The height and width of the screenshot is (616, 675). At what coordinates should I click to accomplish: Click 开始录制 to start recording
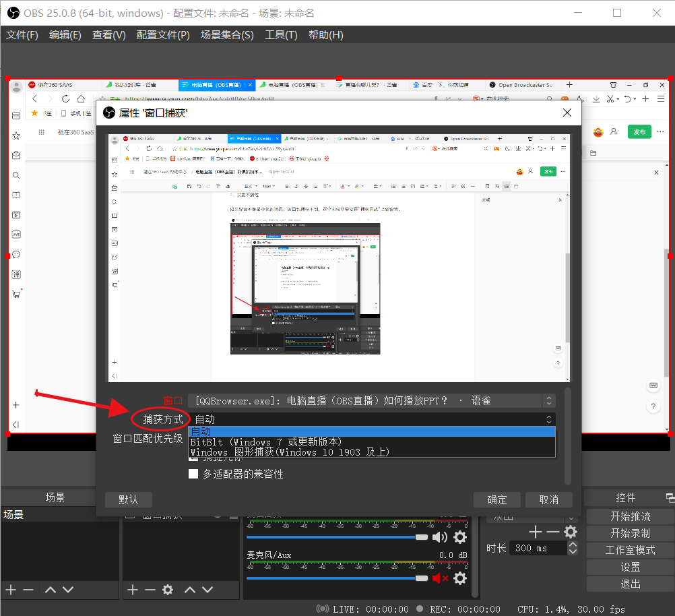(631, 533)
